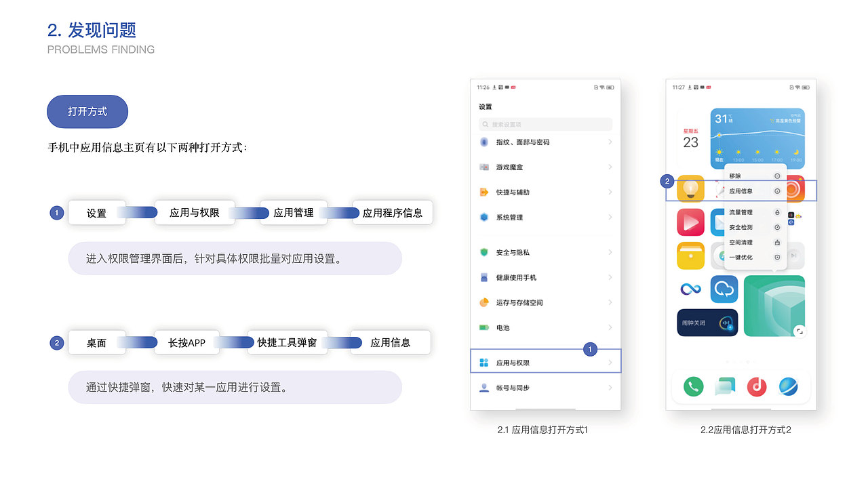Toggle the 闹钟关闭 alarm widget
868x488 pixels.
(707, 323)
